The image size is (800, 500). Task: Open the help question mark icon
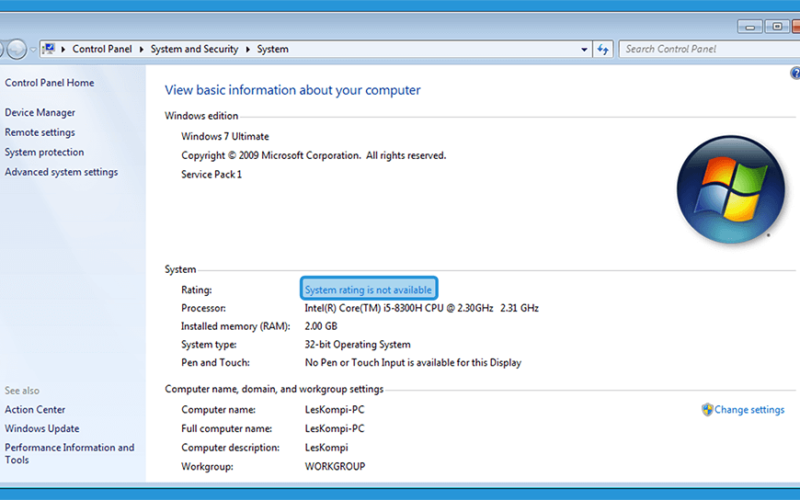(795, 73)
